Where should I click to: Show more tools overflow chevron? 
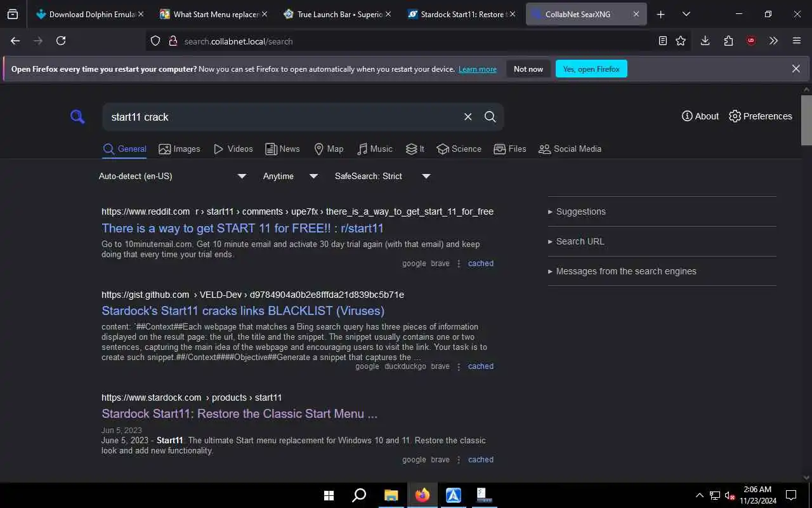coord(773,41)
